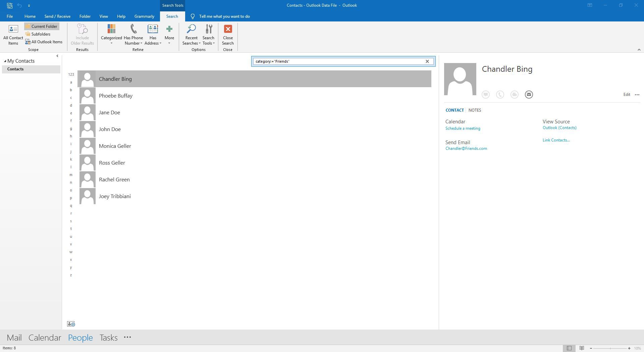Open the Categorized refine dropdown
This screenshot has height=352, width=644.
pyautogui.click(x=111, y=35)
